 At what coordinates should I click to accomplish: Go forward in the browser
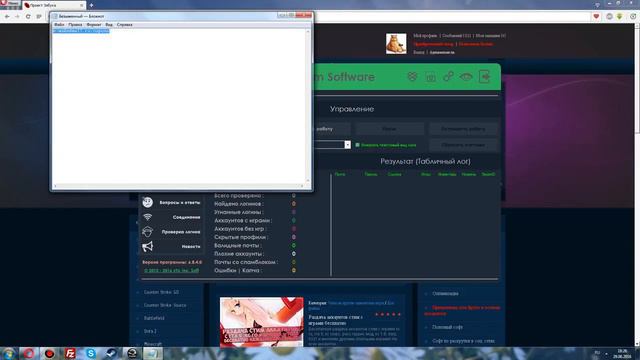coord(17,17)
